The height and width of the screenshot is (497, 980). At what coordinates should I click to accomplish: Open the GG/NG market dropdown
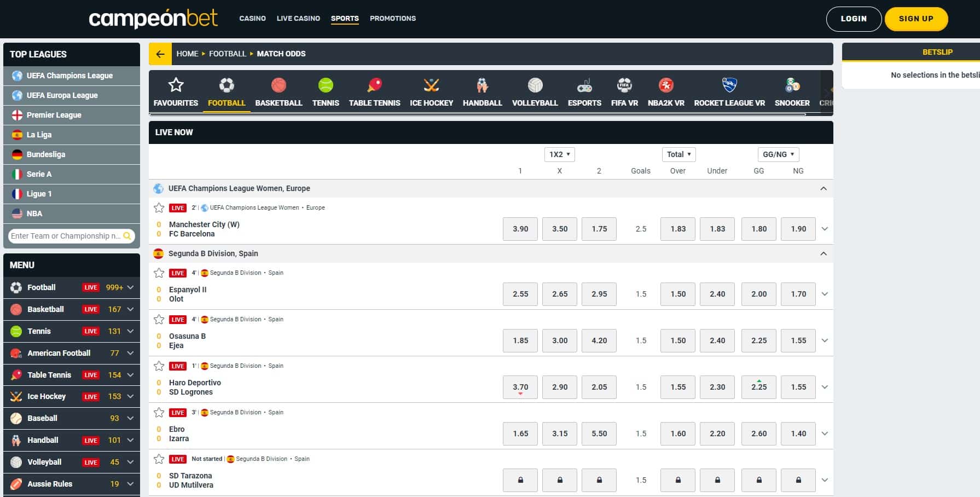(778, 154)
